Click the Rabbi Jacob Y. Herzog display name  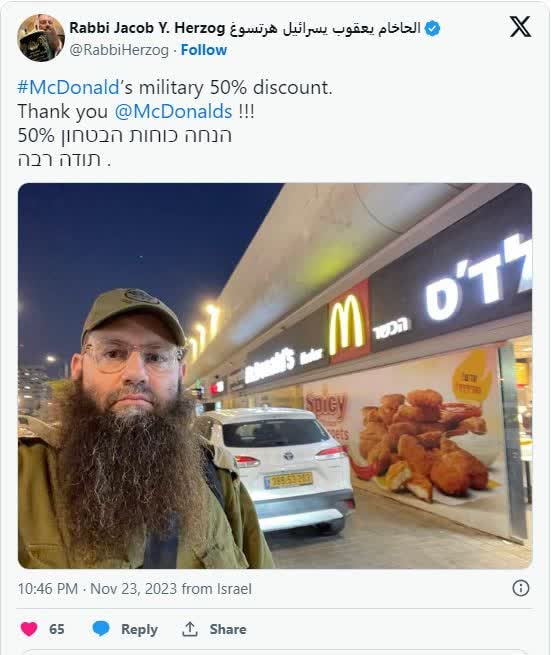point(147,28)
